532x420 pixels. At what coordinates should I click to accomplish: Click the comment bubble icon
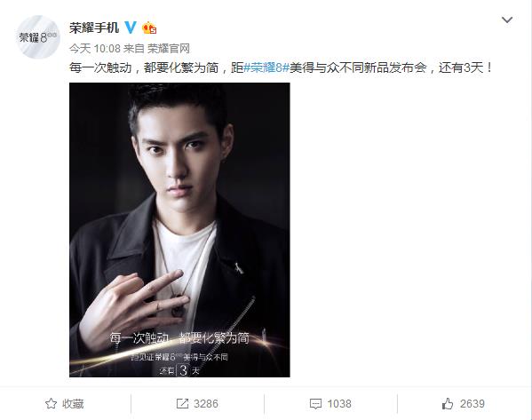[x=315, y=404]
